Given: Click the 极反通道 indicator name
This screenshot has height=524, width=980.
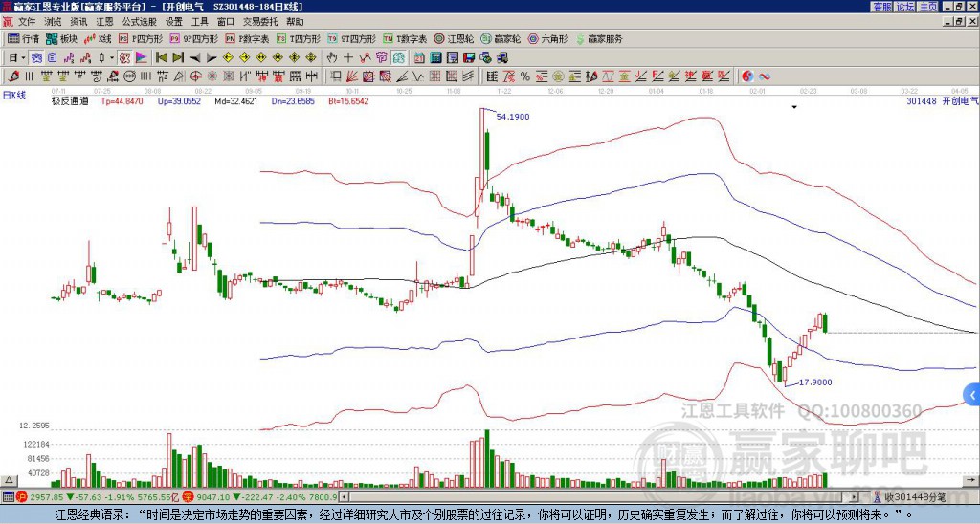Looking at the screenshot, I should [x=70, y=100].
